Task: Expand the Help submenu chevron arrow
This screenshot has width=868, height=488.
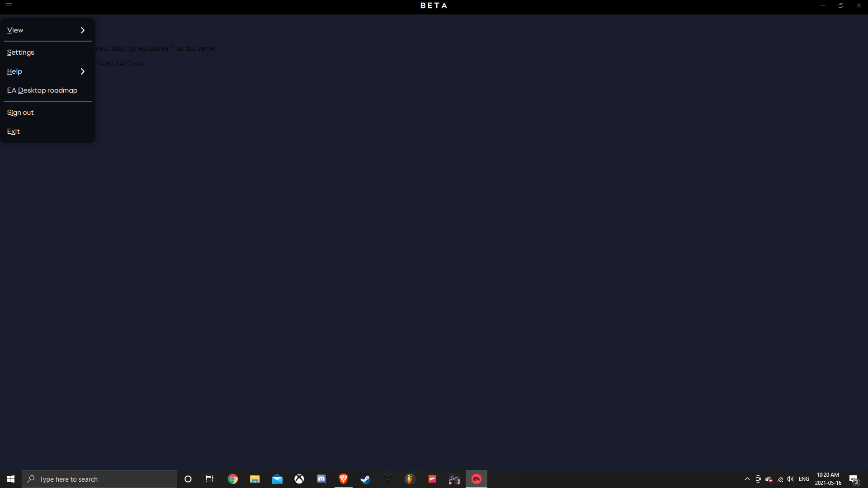Action: coord(83,71)
